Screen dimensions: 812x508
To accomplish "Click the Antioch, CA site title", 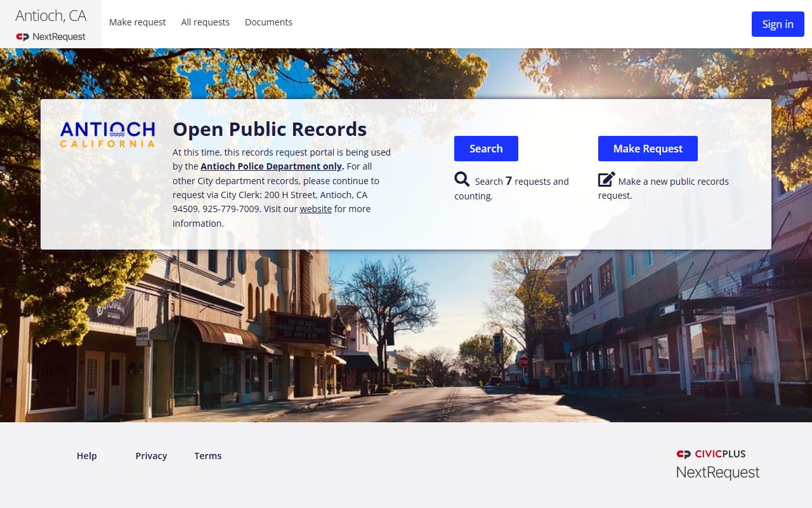I will tap(51, 16).
